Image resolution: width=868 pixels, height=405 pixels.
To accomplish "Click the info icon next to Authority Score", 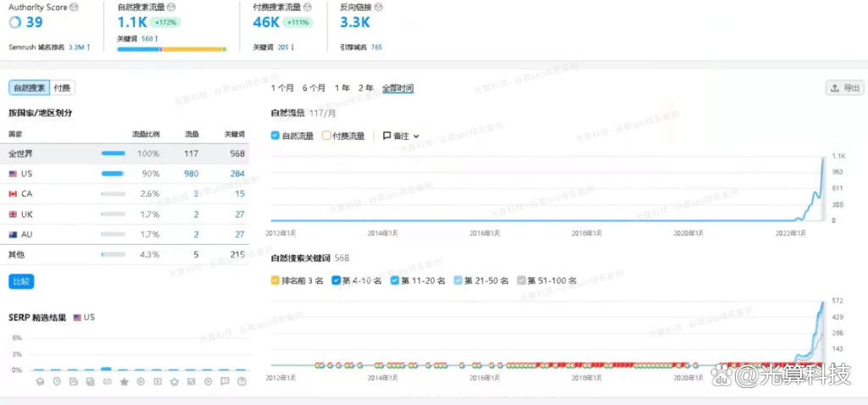I will 75,8.
